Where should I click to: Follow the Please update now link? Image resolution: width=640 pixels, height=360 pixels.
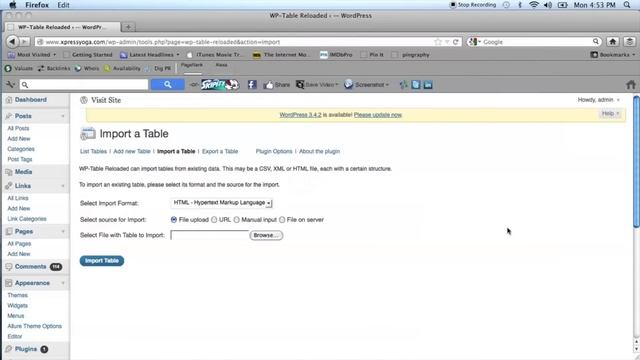click(x=378, y=115)
